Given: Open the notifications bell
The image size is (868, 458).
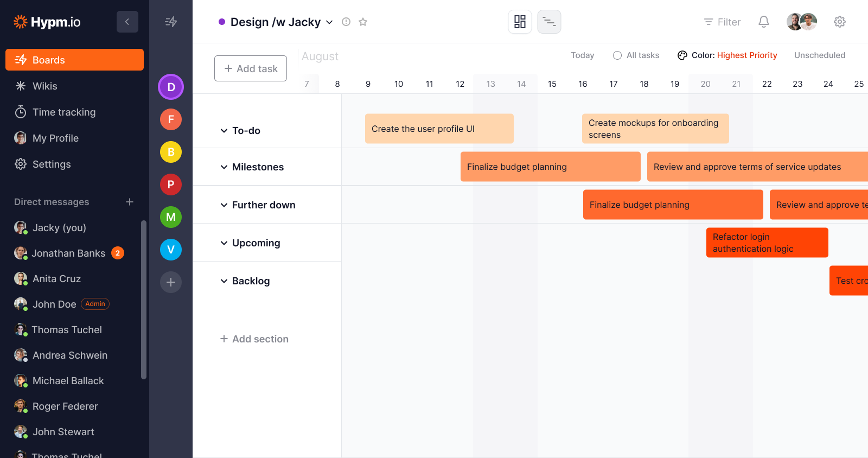Looking at the screenshot, I should coord(763,22).
